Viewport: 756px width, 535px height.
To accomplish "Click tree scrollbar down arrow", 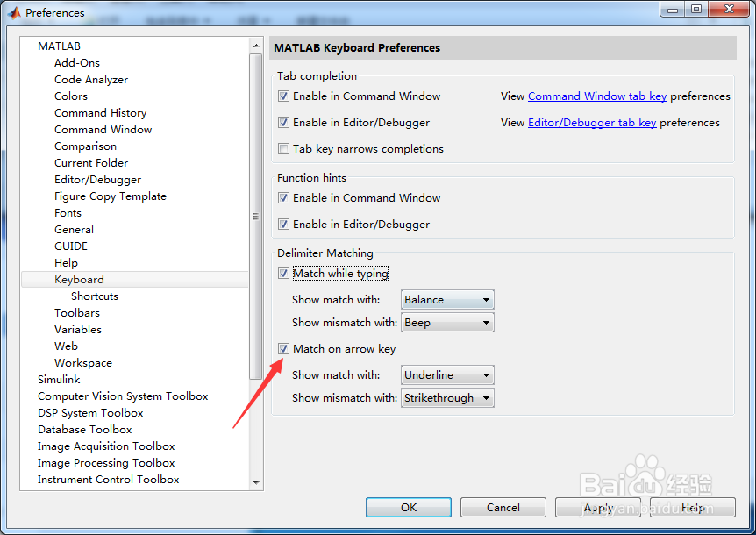I will 256,482.
